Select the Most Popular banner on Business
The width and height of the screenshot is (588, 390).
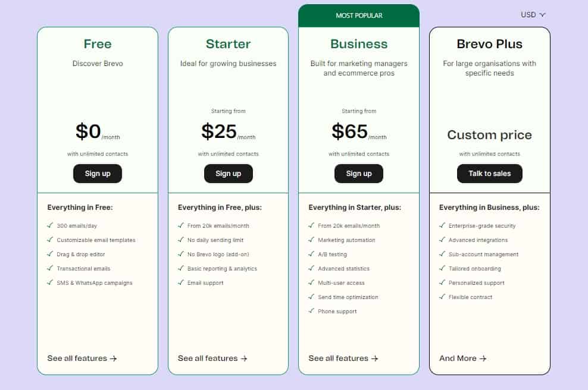[x=359, y=15]
